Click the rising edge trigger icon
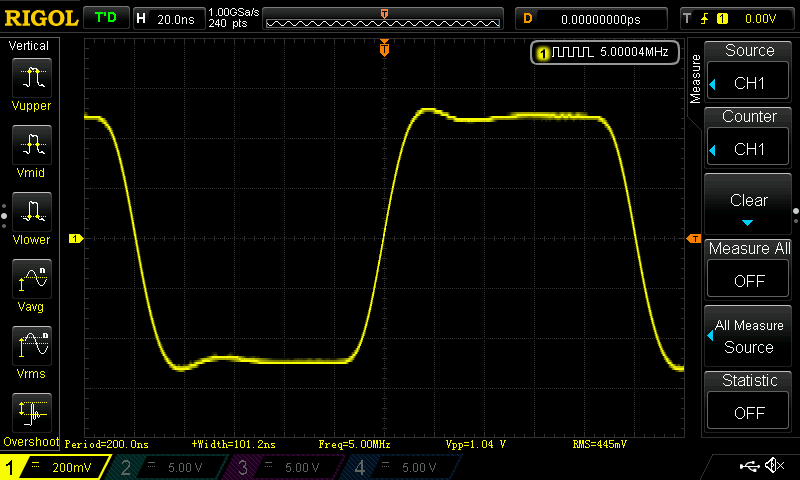Image resolution: width=800 pixels, height=480 pixels. 705,19
